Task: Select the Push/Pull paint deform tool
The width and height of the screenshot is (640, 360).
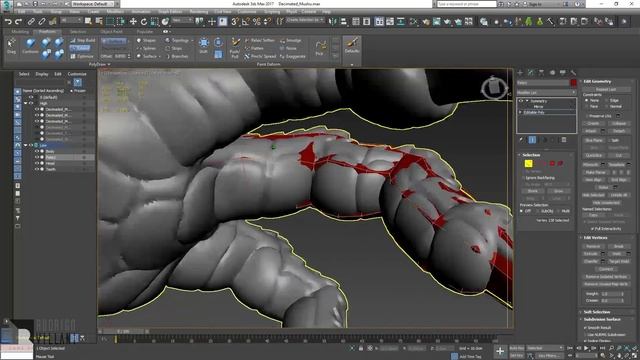Action: tap(235, 48)
